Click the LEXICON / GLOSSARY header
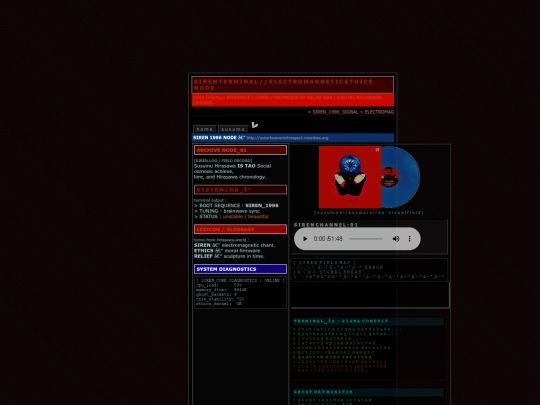This screenshot has width=540, height=405. pyautogui.click(x=240, y=229)
